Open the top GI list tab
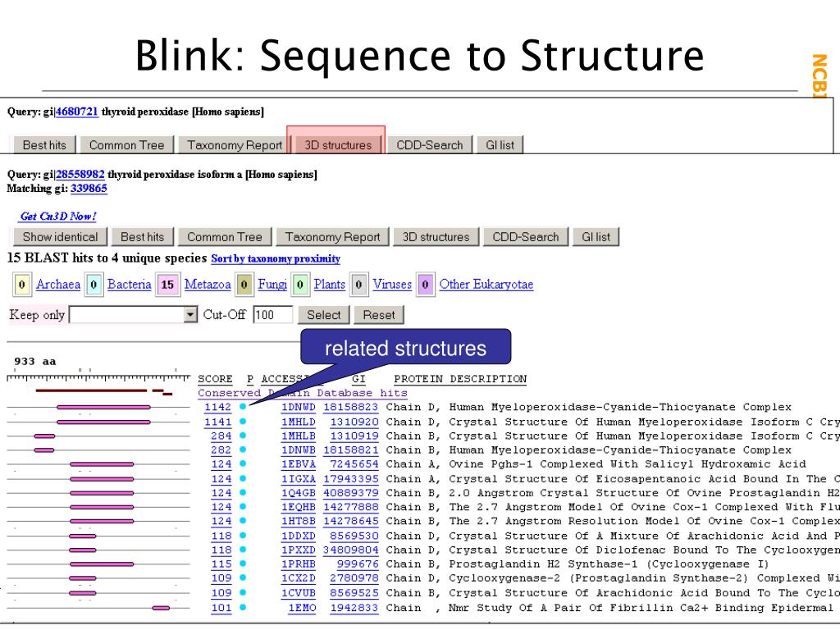Screen dimensions: 840x630 (500, 144)
